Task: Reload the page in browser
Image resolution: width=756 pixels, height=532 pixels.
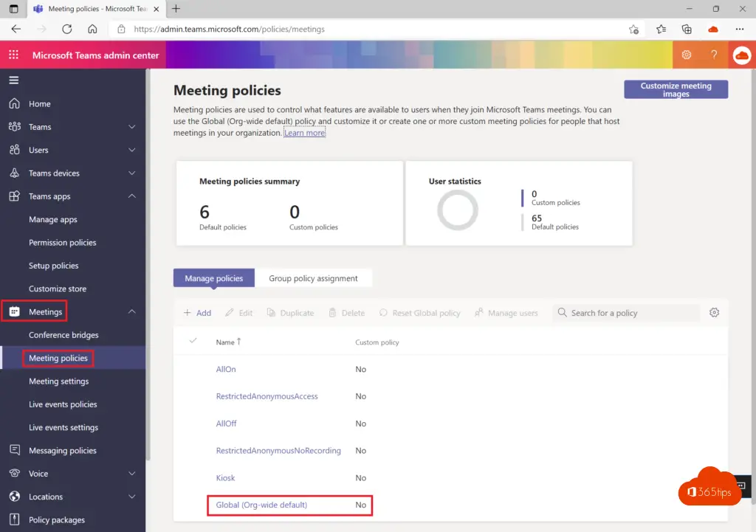Action: coord(67,29)
